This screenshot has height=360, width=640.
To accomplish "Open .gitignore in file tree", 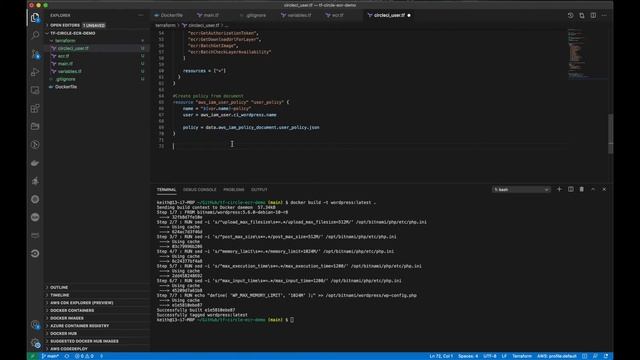I will pyautogui.click(x=97, y=79).
